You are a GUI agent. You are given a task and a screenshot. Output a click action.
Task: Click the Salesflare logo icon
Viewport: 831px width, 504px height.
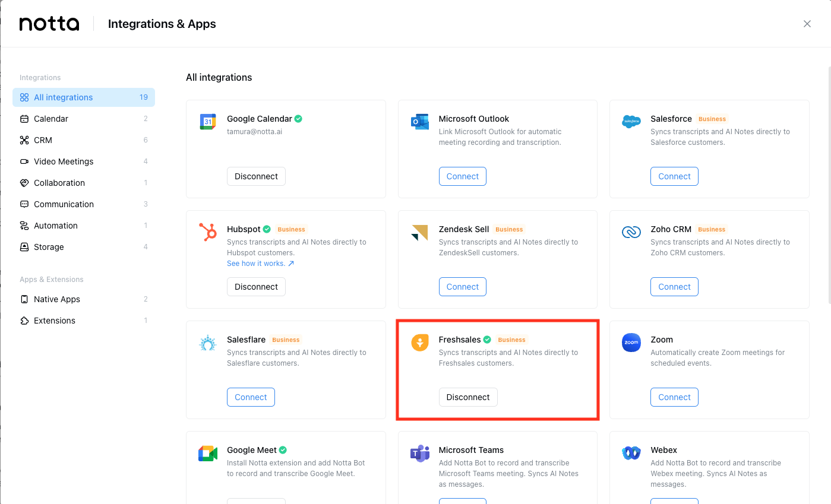point(208,343)
